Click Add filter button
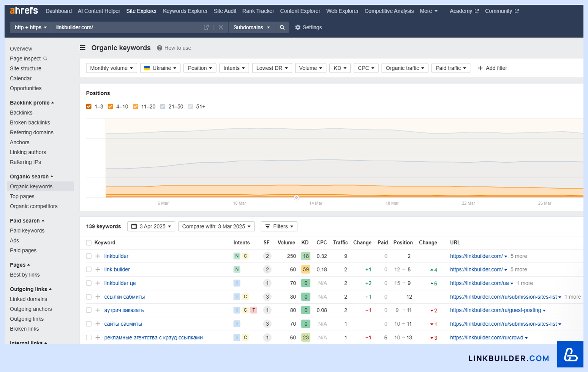Viewport: 588px width, 372px height. 492,68
